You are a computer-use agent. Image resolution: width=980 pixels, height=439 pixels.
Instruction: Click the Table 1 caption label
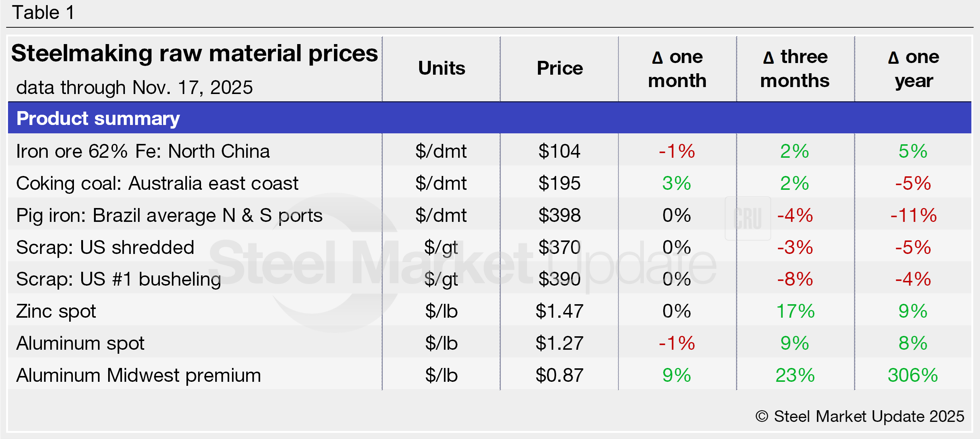point(43,12)
